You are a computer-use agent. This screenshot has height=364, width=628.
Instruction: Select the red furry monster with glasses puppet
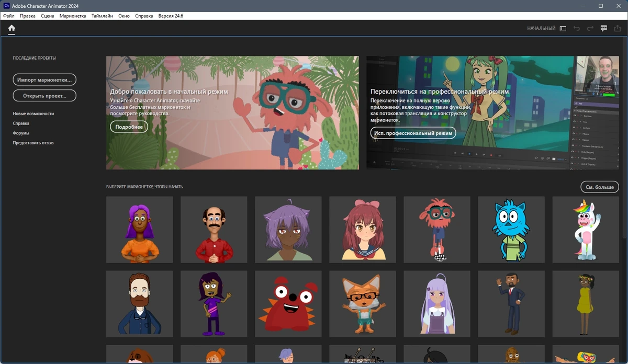[437, 230]
